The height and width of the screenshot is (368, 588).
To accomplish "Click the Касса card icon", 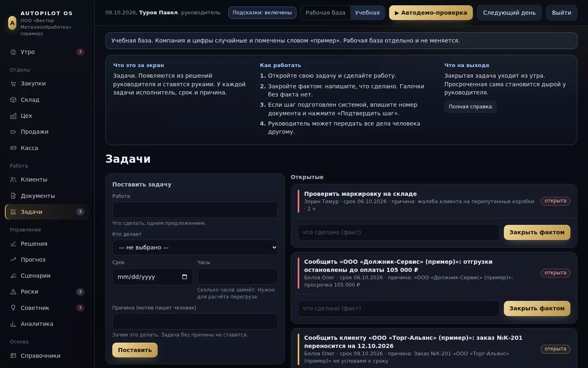I will point(13,148).
